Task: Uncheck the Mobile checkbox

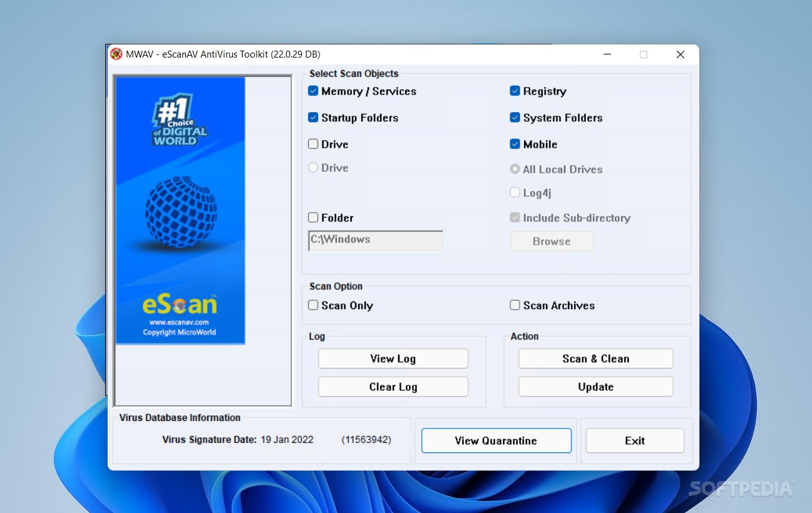Action: click(515, 144)
